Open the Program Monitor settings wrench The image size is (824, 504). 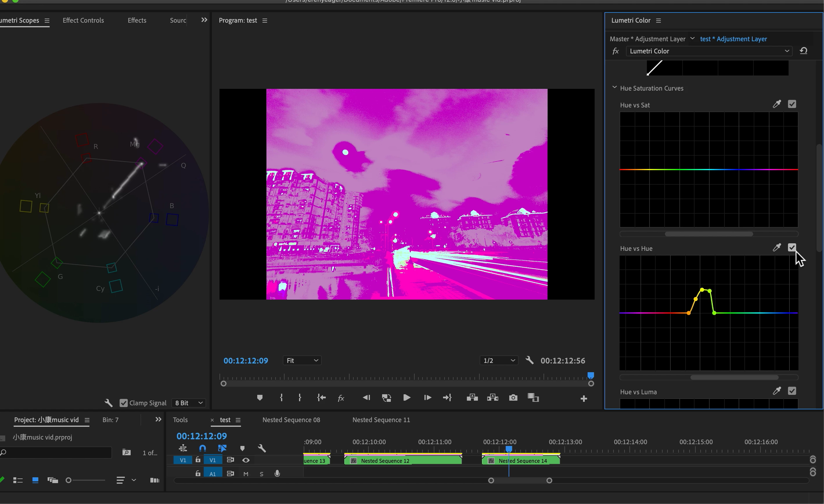coord(529,360)
